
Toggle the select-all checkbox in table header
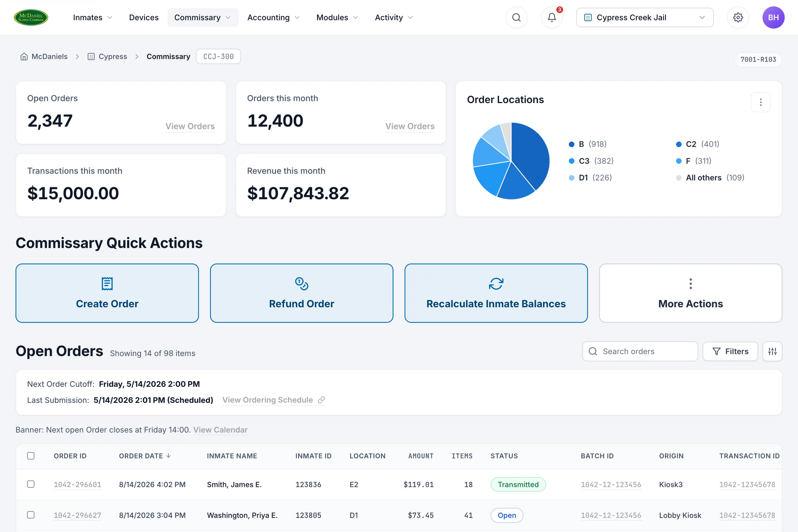pos(31,456)
